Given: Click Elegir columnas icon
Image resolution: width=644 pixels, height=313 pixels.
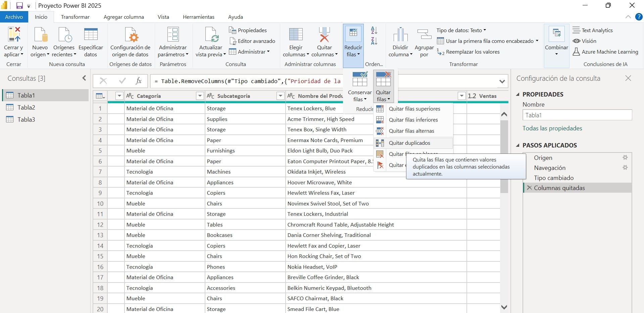Looking at the screenshot, I should pyautogui.click(x=296, y=34).
